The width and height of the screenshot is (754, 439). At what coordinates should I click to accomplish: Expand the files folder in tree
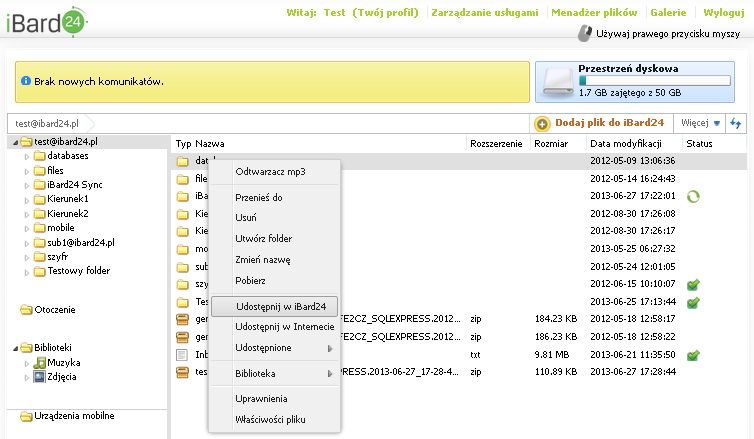(x=27, y=171)
